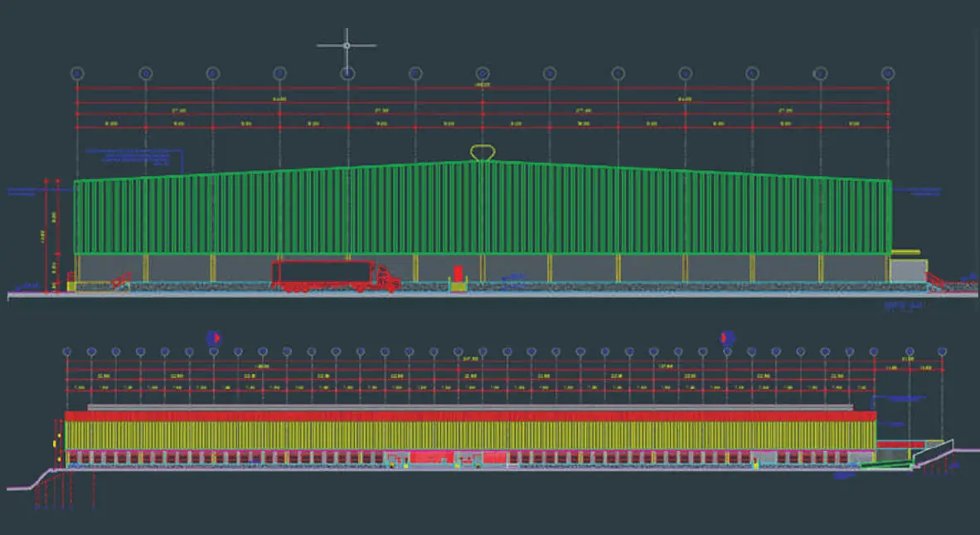Select the blue annotation note above the left roof

coord(133,157)
